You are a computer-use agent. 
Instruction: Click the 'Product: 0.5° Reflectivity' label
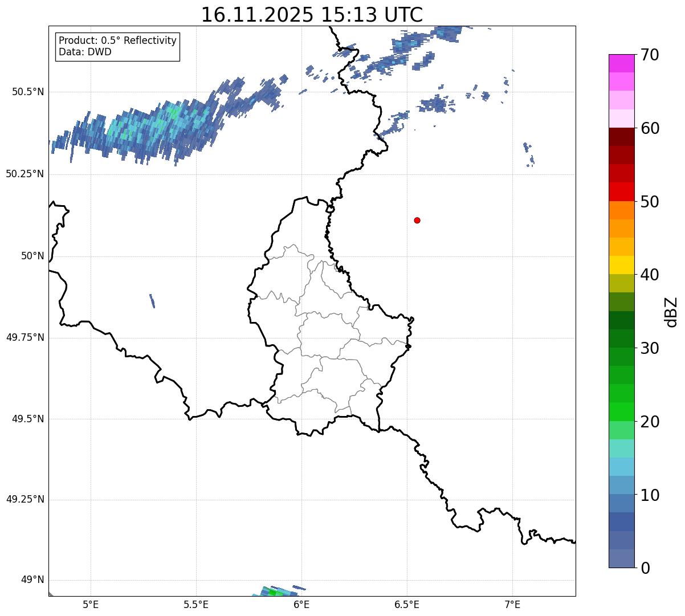[117, 41]
